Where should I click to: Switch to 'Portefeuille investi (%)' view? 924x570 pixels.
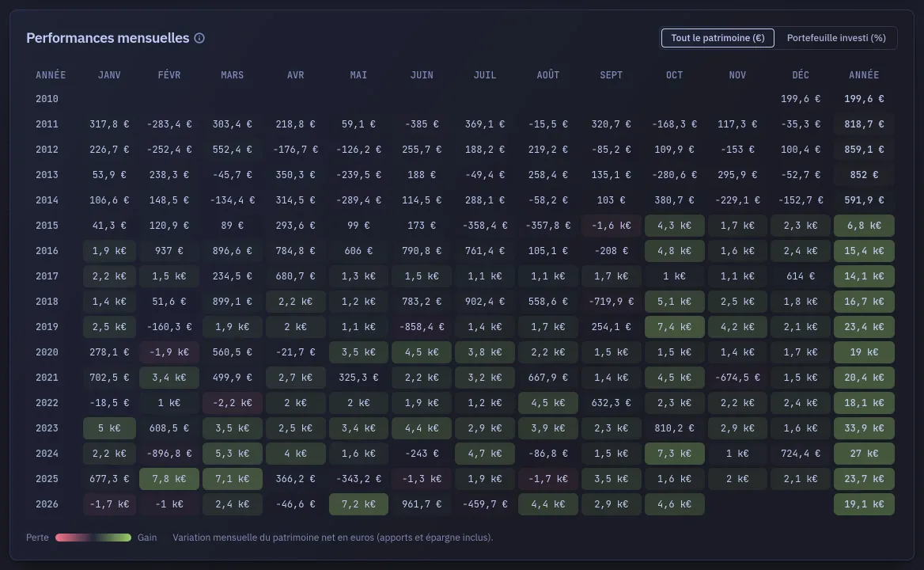coord(836,38)
